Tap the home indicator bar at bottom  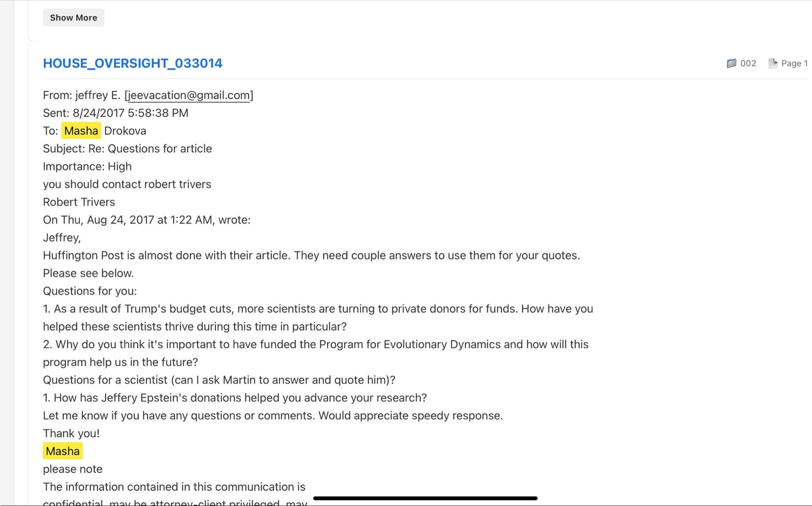coord(425,498)
